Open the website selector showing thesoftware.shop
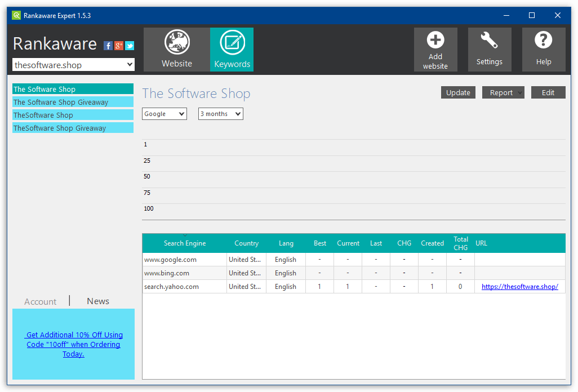Image resolution: width=578 pixels, height=392 pixels. (73, 64)
